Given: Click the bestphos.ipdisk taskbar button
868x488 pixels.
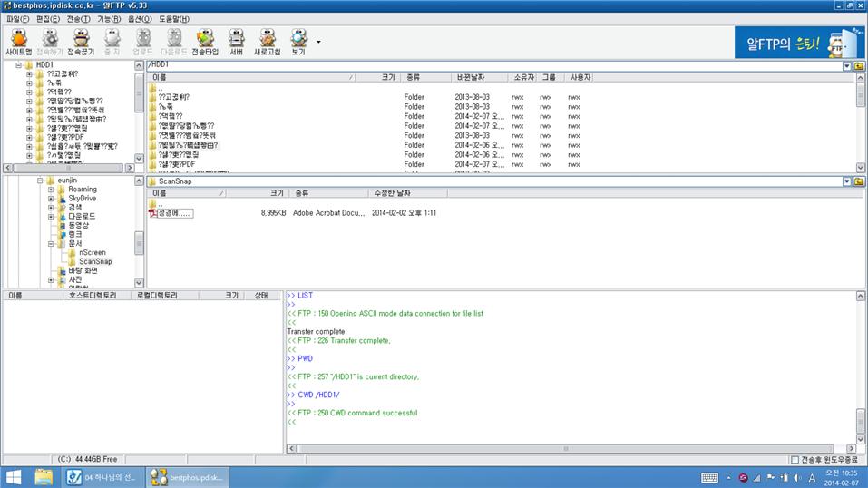Looking at the screenshot, I should [x=188, y=477].
